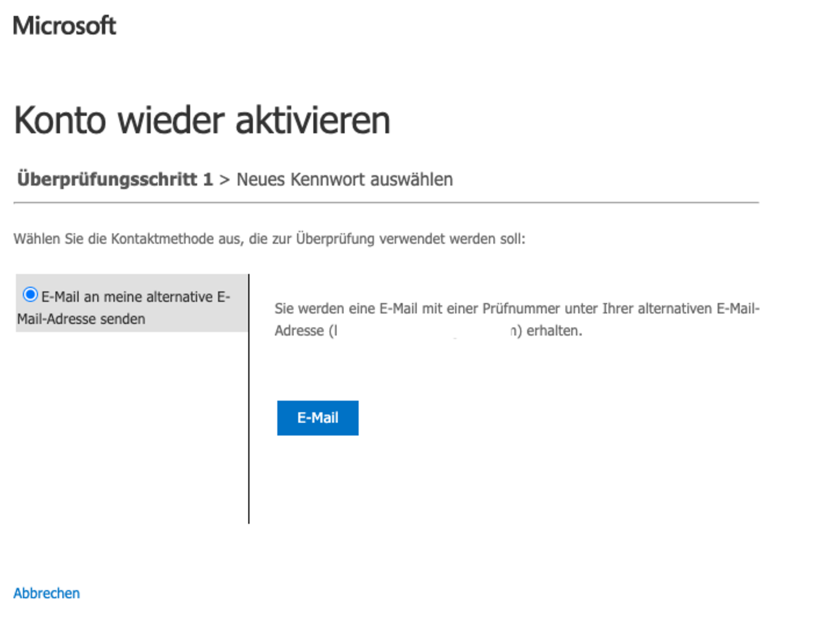Click the verification instructions text
840x630 pixels.
pos(516,308)
